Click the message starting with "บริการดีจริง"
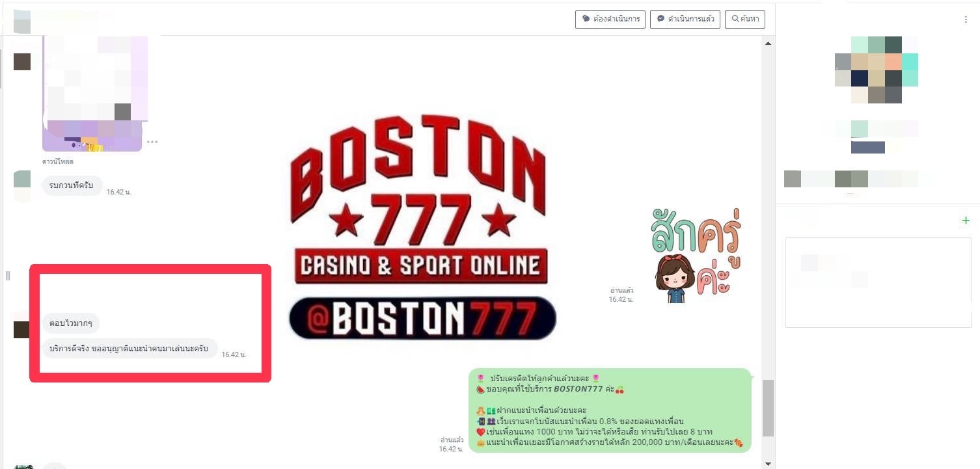The width and height of the screenshot is (980, 469). [129, 349]
